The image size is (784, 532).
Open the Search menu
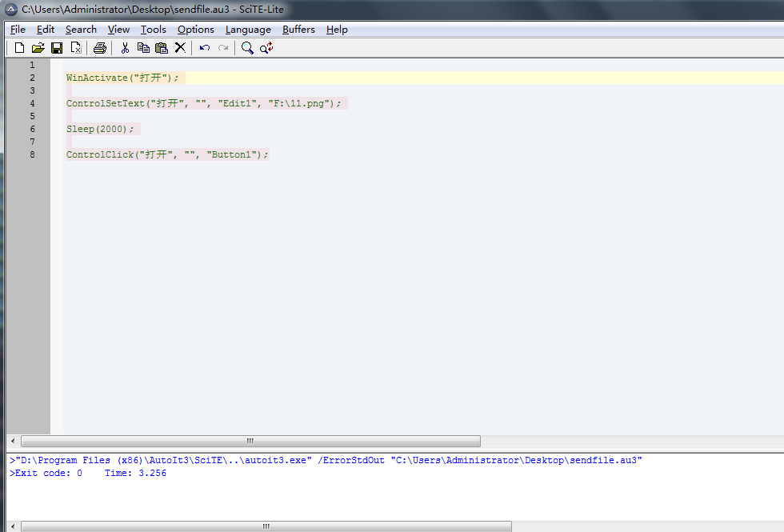[x=81, y=30]
